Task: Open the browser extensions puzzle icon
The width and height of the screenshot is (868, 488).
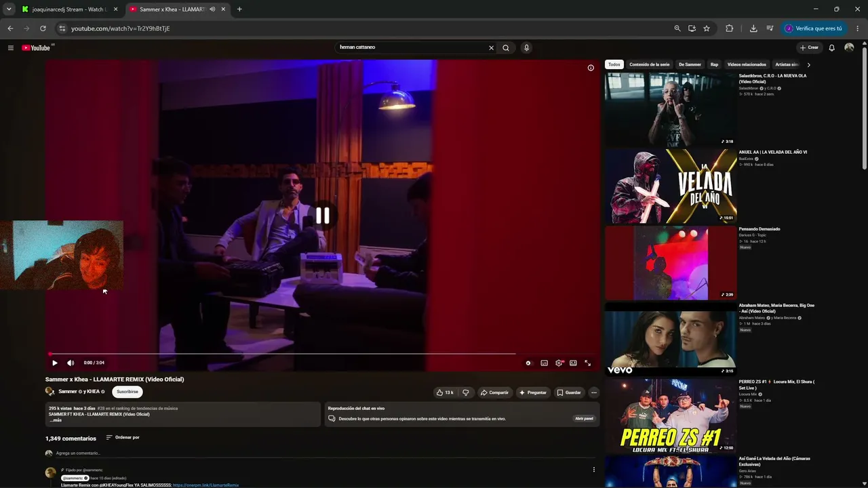Action: (730, 28)
